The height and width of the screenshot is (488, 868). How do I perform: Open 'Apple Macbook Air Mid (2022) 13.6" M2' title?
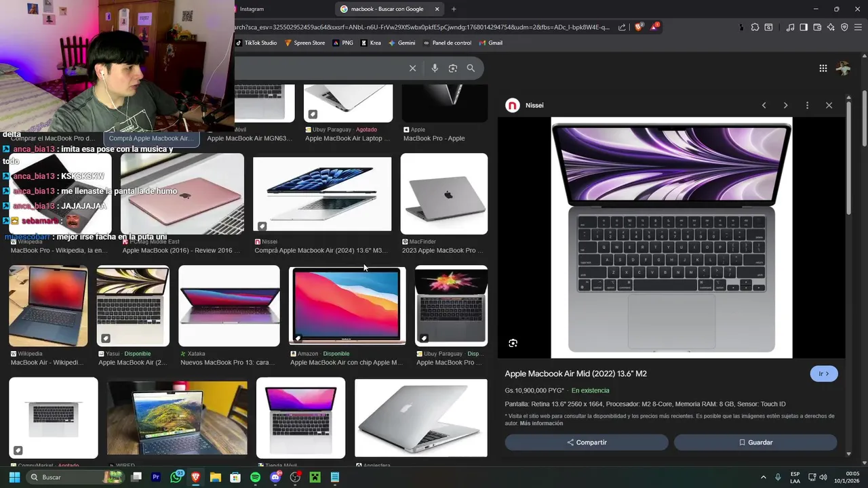tap(576, 374)
